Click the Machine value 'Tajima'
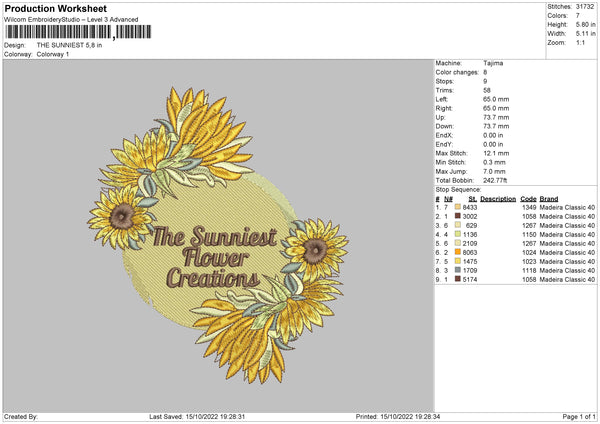 (x=493, y=63)
